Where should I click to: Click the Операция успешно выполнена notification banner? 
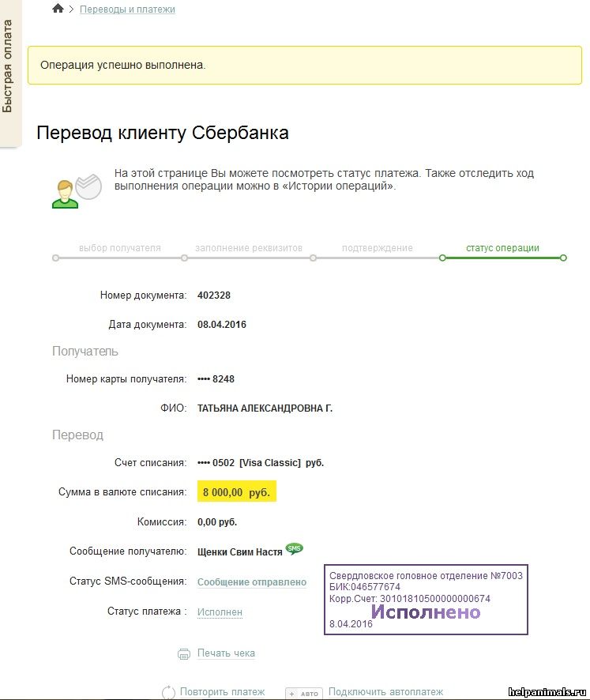click(x=305, y=65)
